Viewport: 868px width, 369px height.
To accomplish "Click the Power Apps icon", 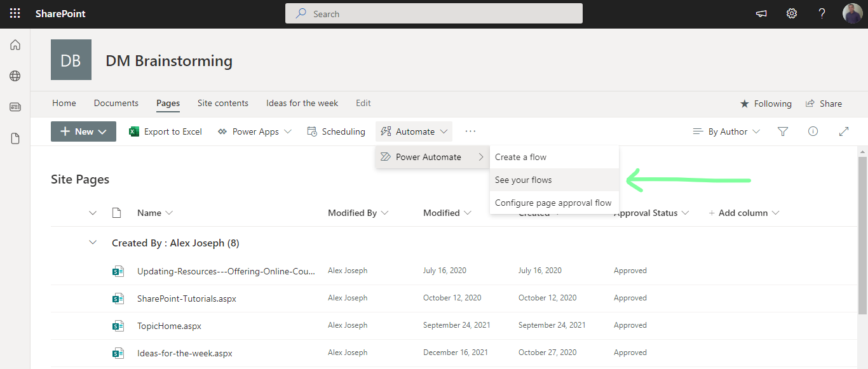I will pos(222,131).
